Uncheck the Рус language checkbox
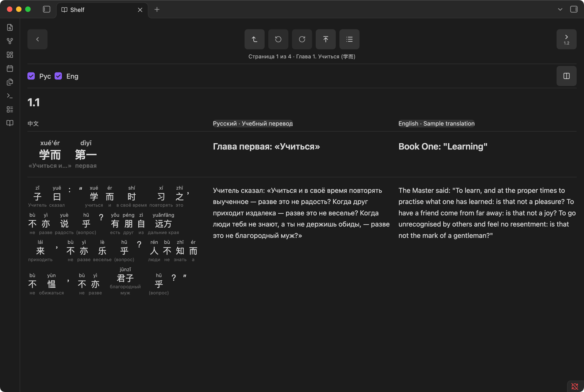The width and height of the screenshot is (584, 392). tap(31, 76)
